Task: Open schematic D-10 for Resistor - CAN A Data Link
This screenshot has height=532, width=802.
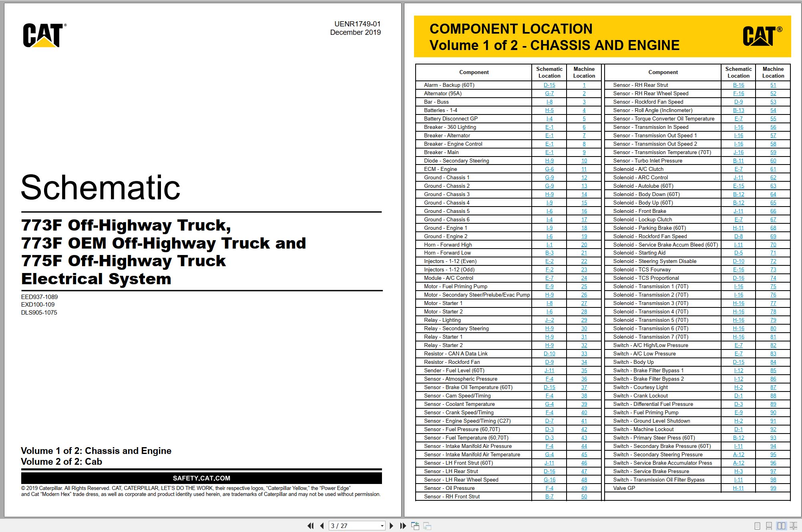Action: [549, 354]
